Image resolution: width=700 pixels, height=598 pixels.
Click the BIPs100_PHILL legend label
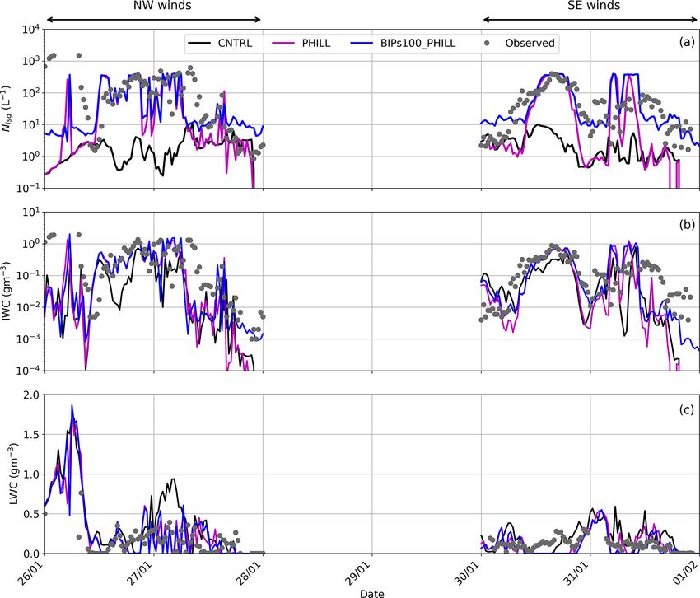(418, 44)
